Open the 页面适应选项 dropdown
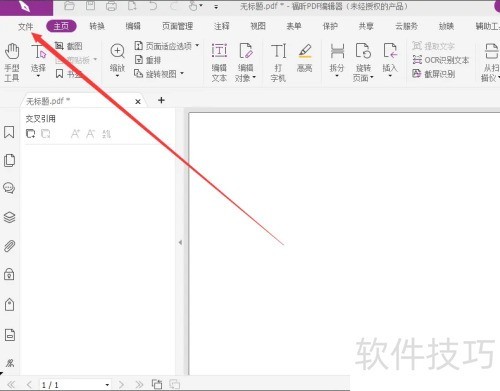Screen dimensions: 500x391 coord(197,45)
